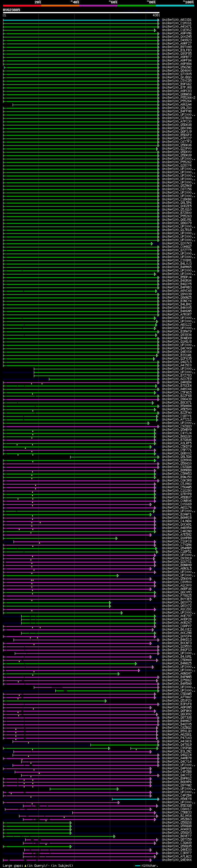Open hit UniRef100_C1E9S2
This screenshot has width=197, height=868.
(x=177, y=30)
